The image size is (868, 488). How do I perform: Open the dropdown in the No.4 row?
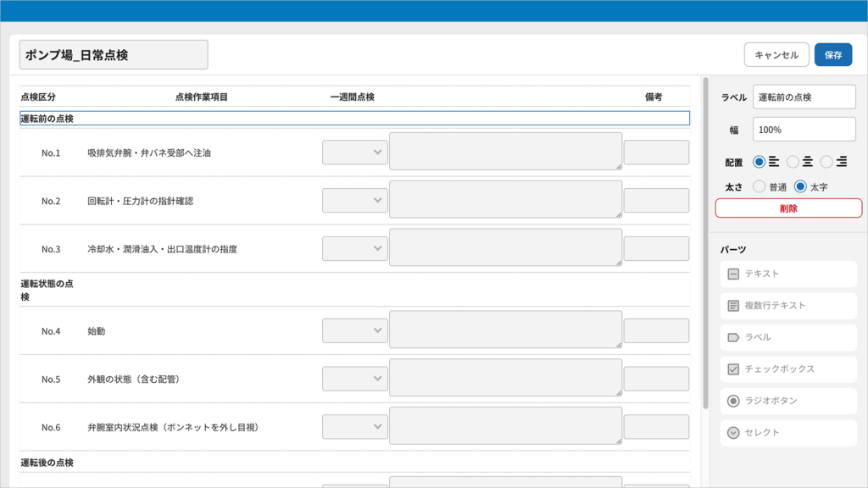coord(355,330)
